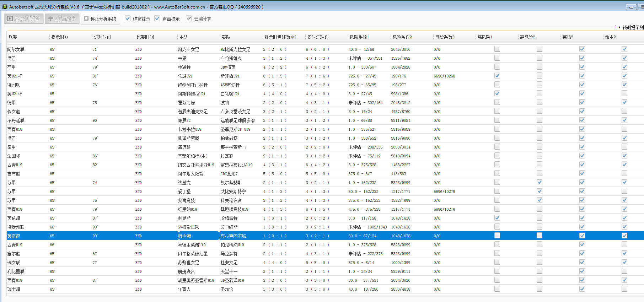Minimize the Autobetsoft window

pyautogui.click(x=631, y=7)
